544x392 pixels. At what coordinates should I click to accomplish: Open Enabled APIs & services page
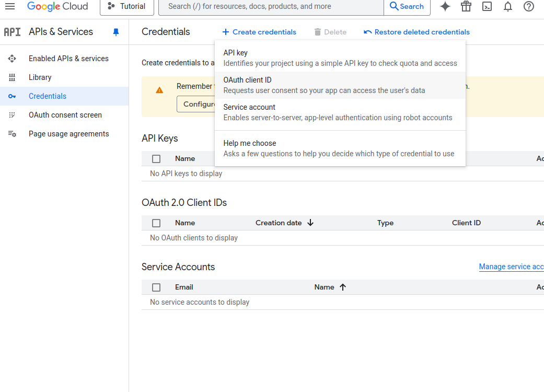pyautogui.click(x=64, y=59)
